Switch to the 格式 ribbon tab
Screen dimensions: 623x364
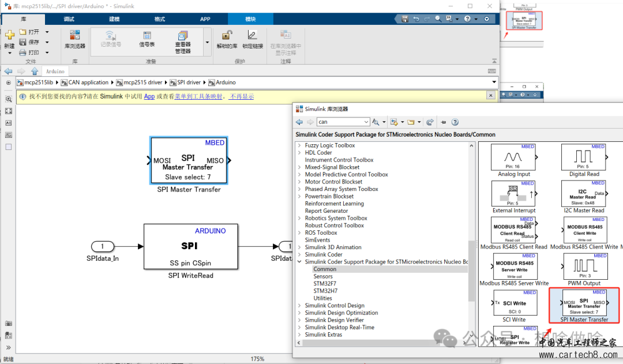[160, 19]
